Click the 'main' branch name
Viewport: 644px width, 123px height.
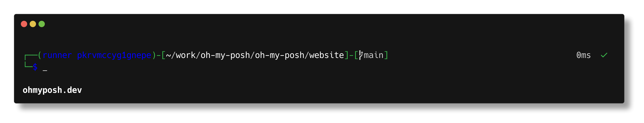[373, 55]
